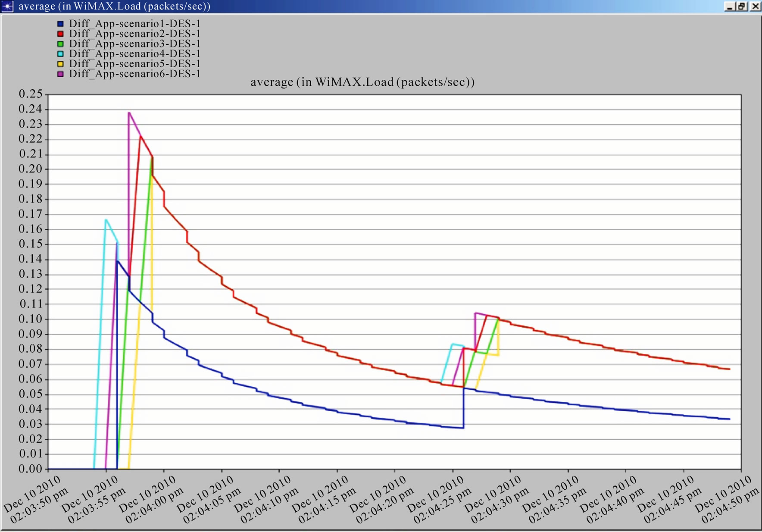Select legend label Diff_App-scenario2-DES-1

pyautogui.click(x=135, y=34)
